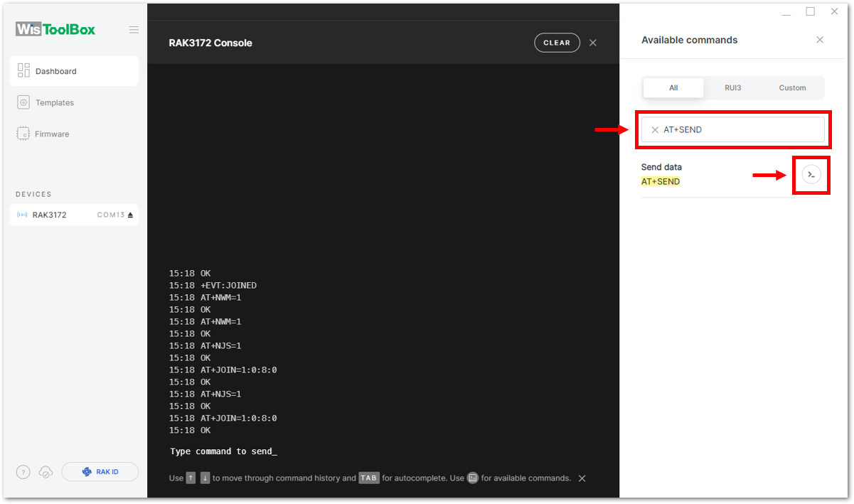Focus the command search field
The width and height of the screenshot is (854, 504).
pyautogui.click(x=733, y=130)
